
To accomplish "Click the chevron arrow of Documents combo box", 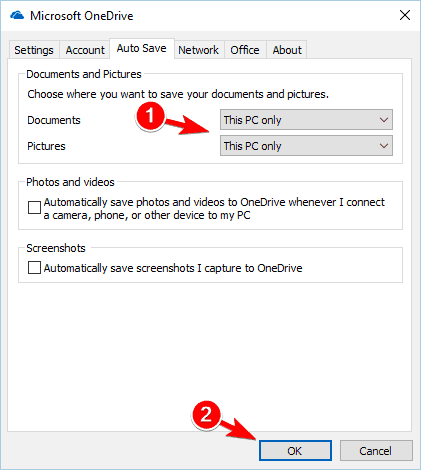I will pos(384,120).
